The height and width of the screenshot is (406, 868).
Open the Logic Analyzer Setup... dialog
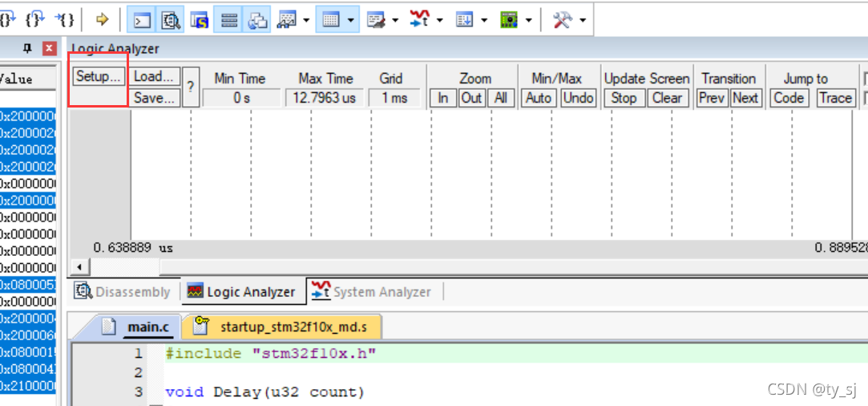[99, 76]
